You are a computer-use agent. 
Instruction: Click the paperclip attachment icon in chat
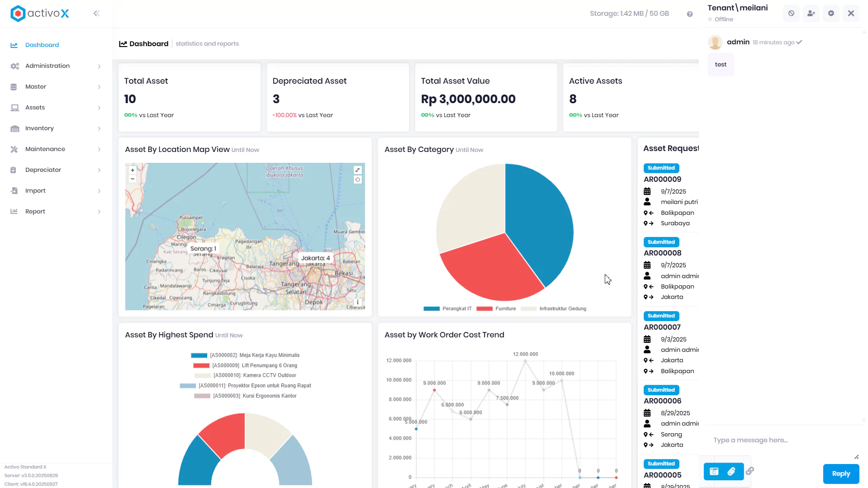(x=731, y=472)
